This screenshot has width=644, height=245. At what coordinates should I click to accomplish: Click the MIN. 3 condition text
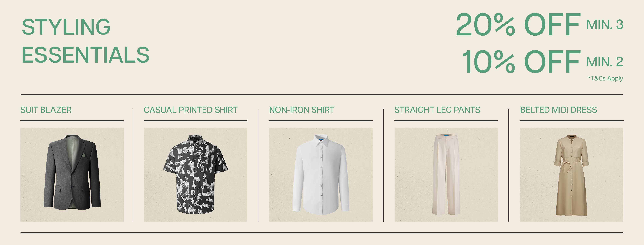605,25
